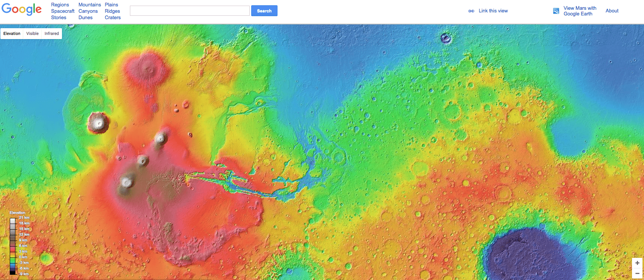Click the 21 km legend label
The height and width of the screenshot is (280, 644).
pyautogui.click(x=24, y=218)
